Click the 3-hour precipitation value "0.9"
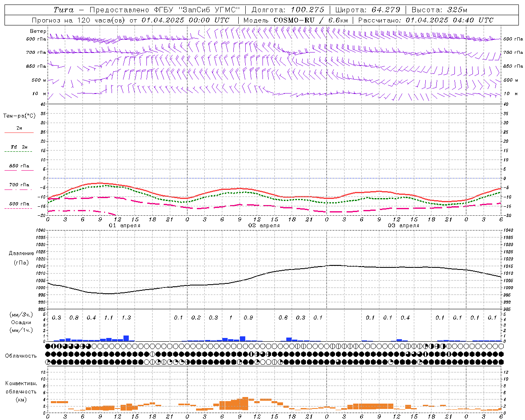This screenshot has width=525, height=420. tap(248, 318)
